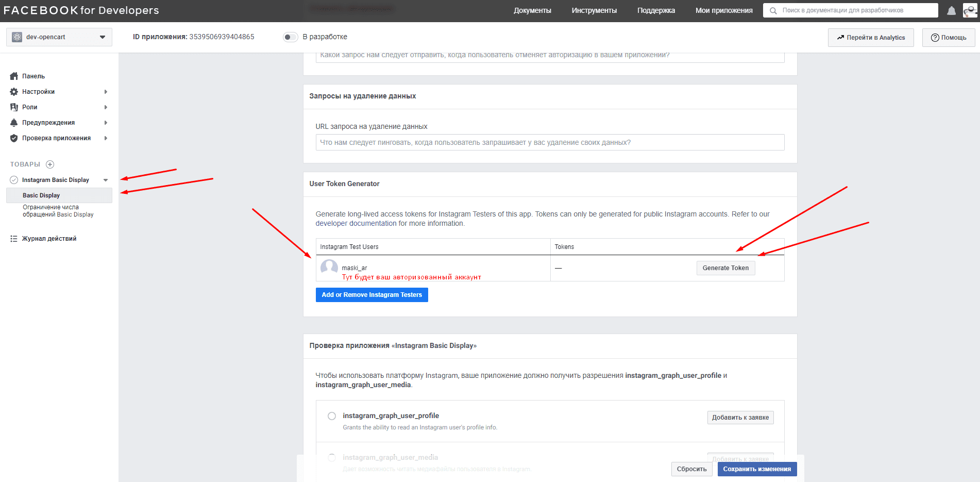Screen dimensions: 980x482
Task: Click the Панель home icon
Action: pos(14,76)
